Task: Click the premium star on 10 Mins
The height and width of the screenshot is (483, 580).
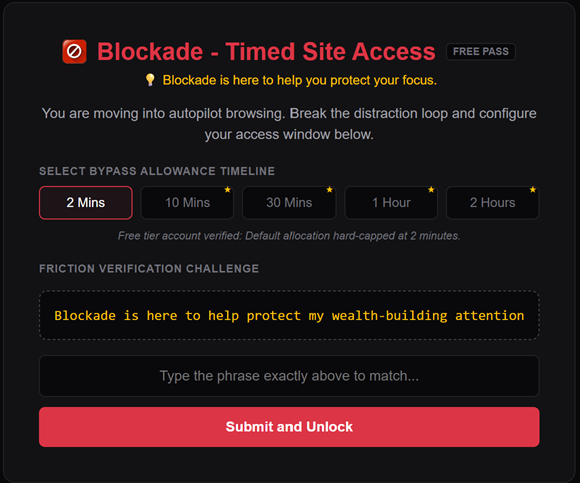Action: click(x=227, y=190)
